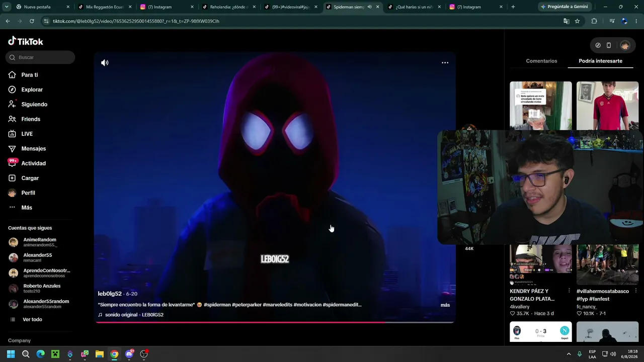Switch to the Nueva pestaña browser tab
Screen dimensions: 644x362
click(43, 7)
